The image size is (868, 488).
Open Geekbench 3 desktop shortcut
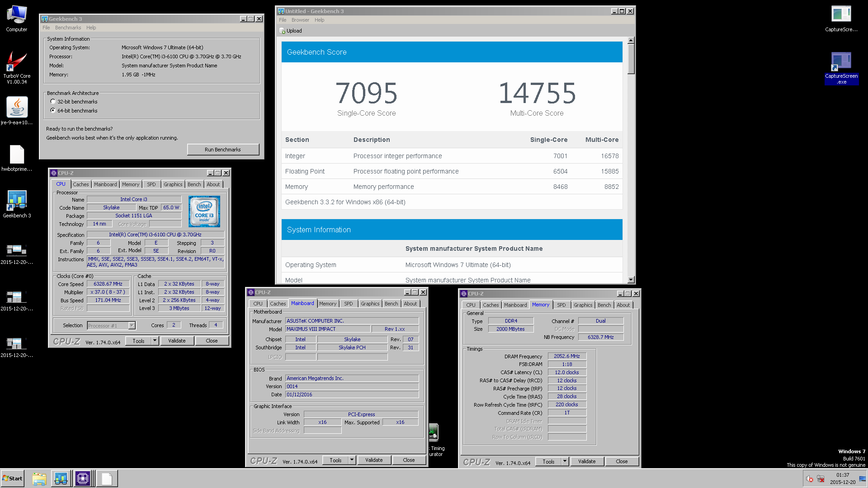(x=17, y=204)
